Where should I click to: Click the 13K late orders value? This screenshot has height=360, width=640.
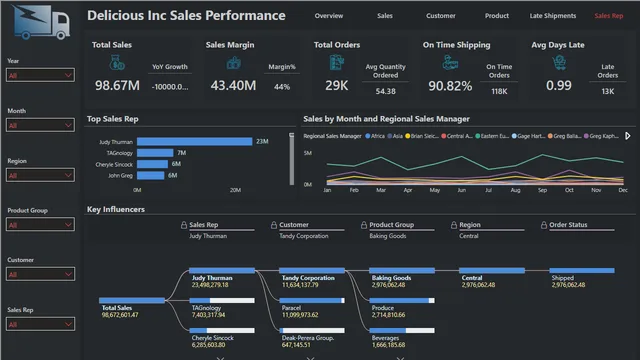tap(608, 91)
